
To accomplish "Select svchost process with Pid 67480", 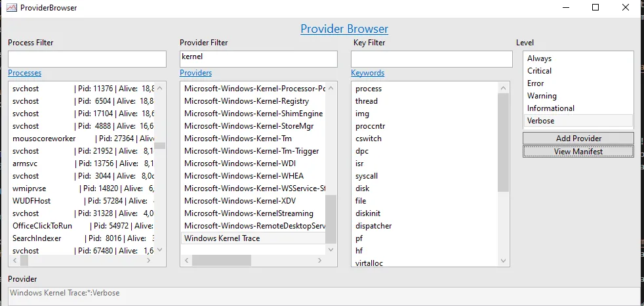I will click(x=82, y=250).
